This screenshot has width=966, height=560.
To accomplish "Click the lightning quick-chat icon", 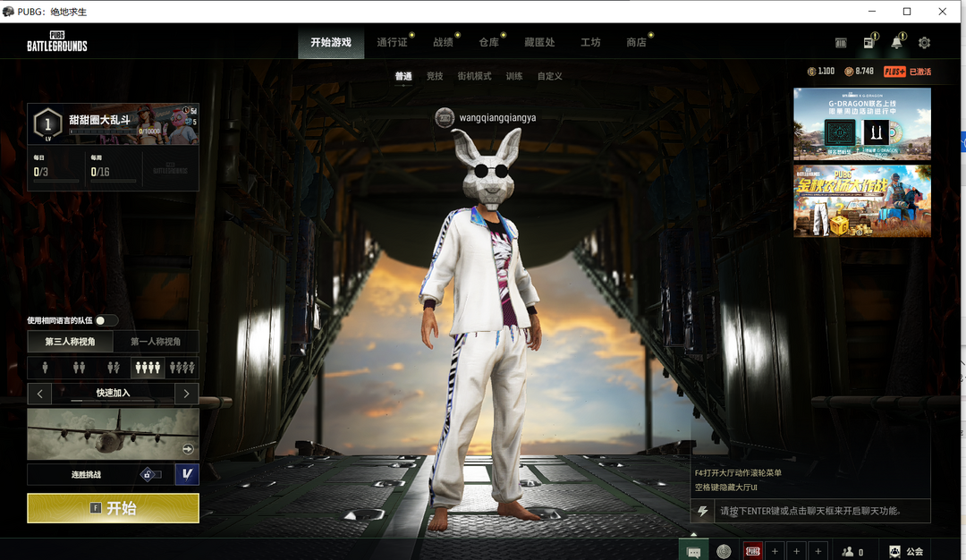I will 703,512.
